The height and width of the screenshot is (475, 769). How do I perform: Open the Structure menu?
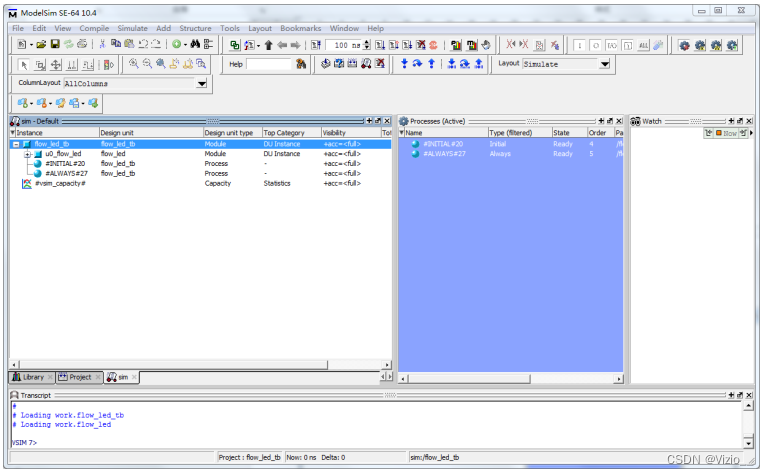coord(195,28)
